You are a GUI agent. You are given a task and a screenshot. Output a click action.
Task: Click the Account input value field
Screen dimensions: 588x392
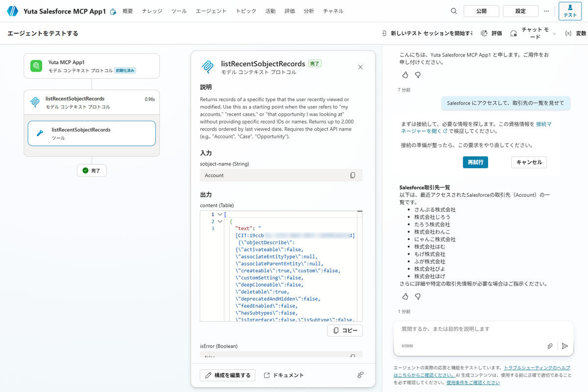[281, 175]
